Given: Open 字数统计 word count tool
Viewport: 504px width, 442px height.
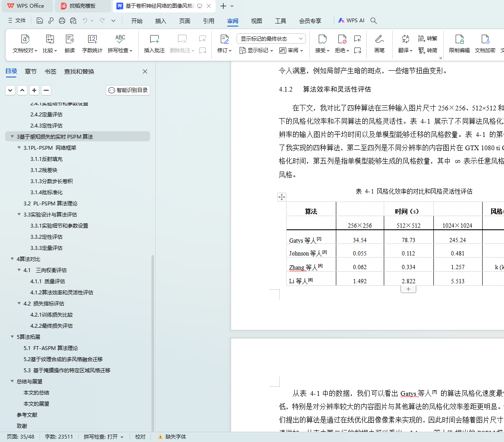Looking at the screenshot, I should (92, 44).
